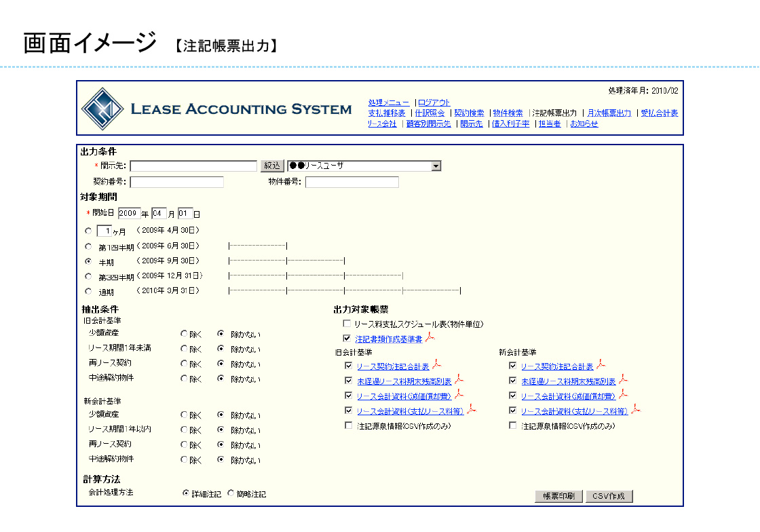This screenshot has width=760, height=532.
Task: Open 新会計基準 未経過リース料期末残高別表 link
Action: 569,381
